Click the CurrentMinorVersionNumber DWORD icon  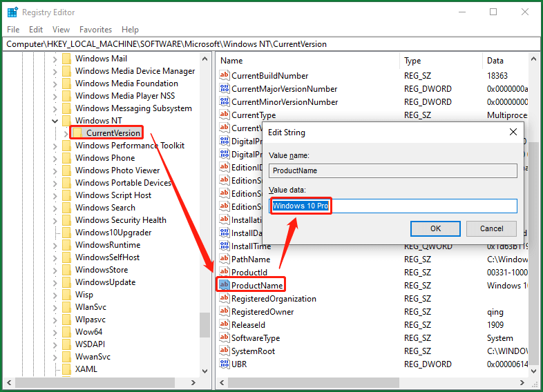coord(224,101)
